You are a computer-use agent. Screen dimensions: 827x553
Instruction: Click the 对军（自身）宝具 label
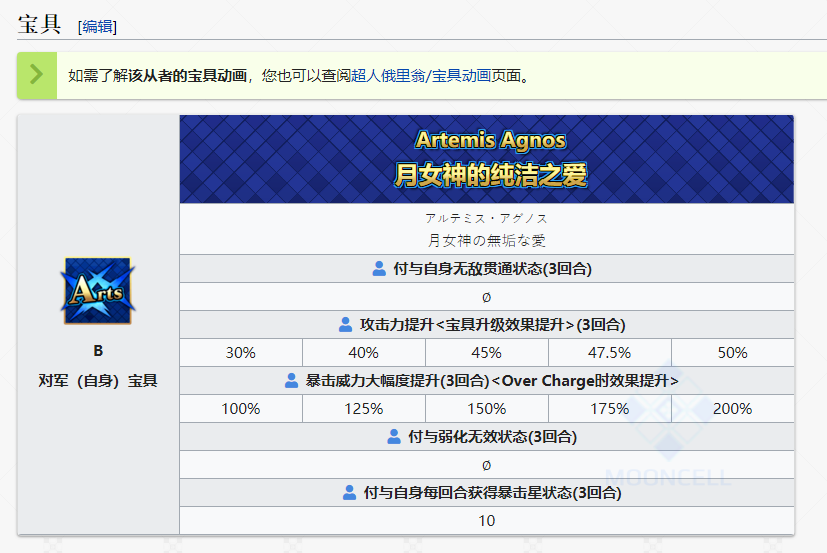98,380
